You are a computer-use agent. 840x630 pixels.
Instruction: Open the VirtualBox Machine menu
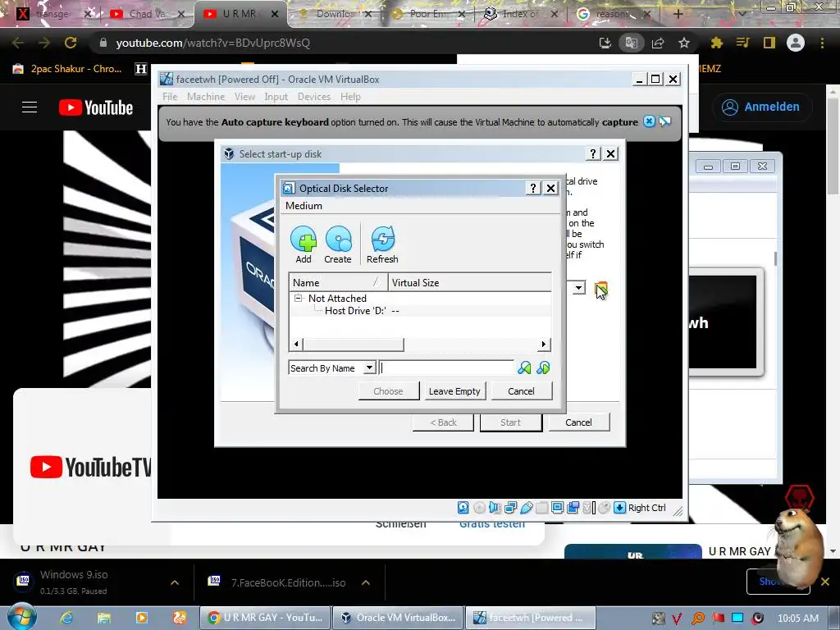coord(206,97)
